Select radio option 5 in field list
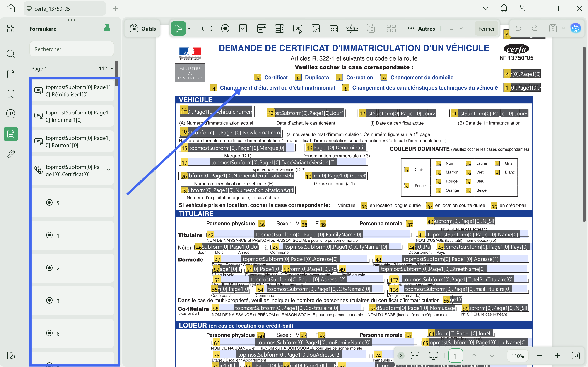 point(49,203)
